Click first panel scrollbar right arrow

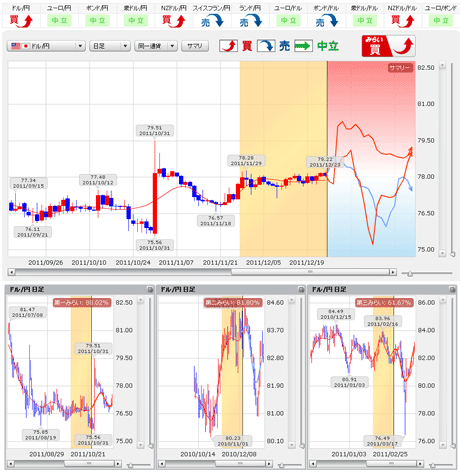(x=118, y=464)
